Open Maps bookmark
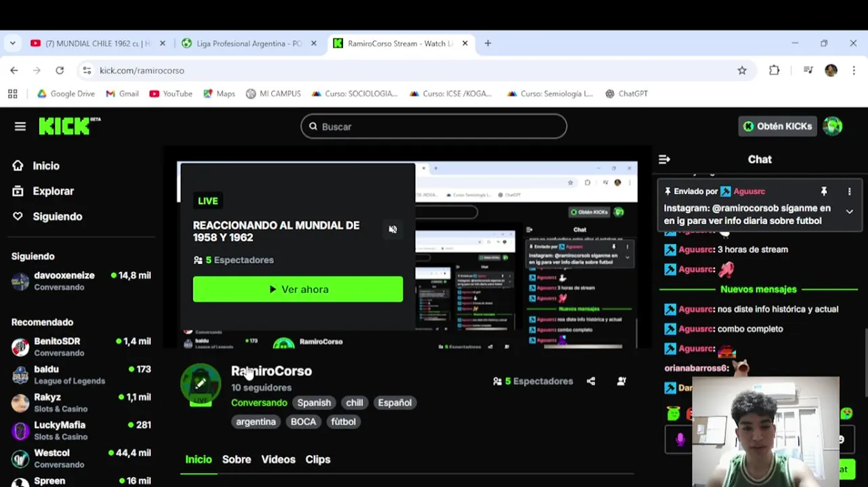This screenshot has height=487, width=868. pyautogui.click(x=219, y=94)
